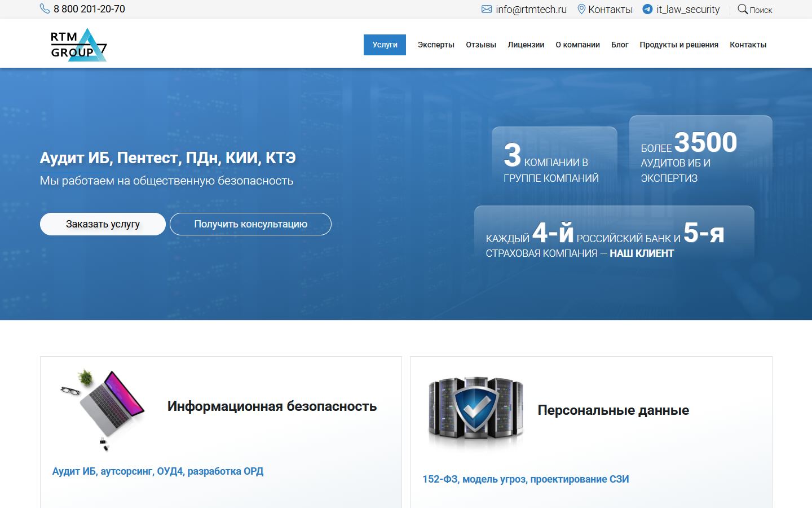Open Продукты и решения menu item
Screen dimensions: 812x508
679,45
